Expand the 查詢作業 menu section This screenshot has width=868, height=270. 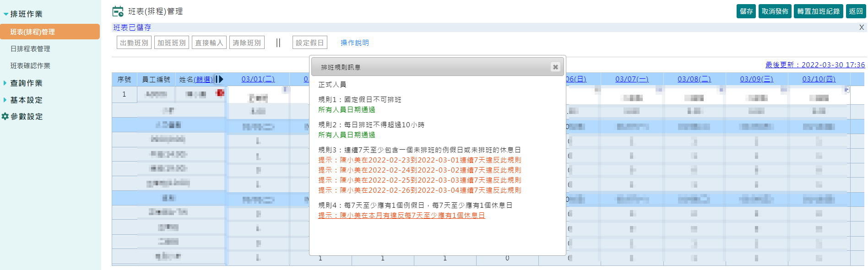5,83
